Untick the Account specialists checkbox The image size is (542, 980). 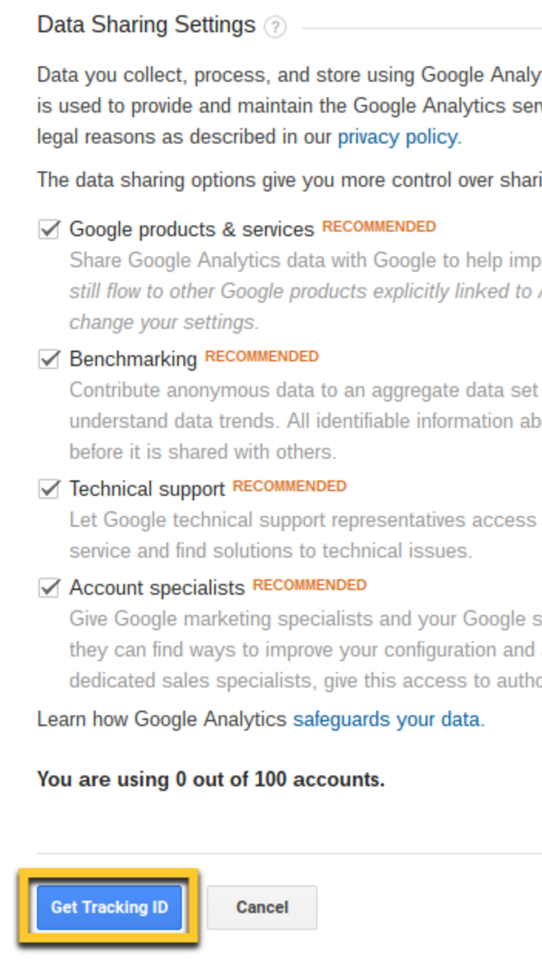pyautogui.click(x=49, y=588)
